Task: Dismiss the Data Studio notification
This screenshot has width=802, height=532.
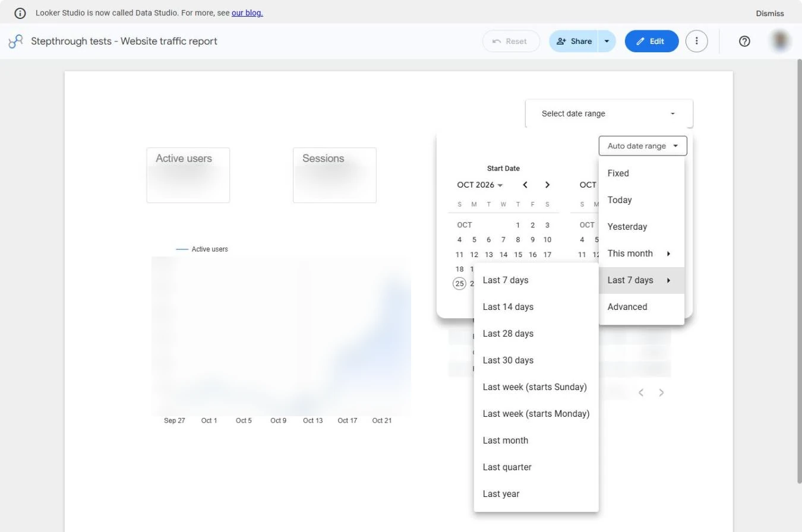Action: pos(769,13)
